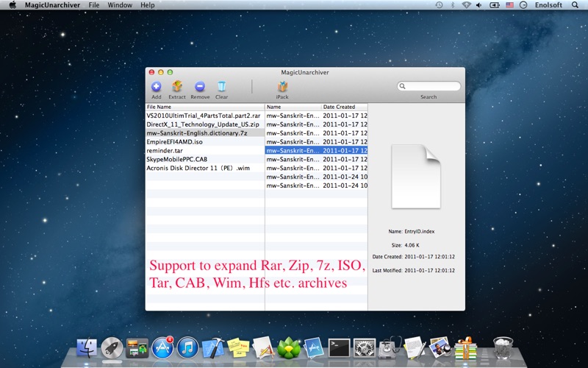The height and width of the screenshot is (368, 588).
Task: Launch Launchpad rocket icon in the Dock
Action: (112, 347)
